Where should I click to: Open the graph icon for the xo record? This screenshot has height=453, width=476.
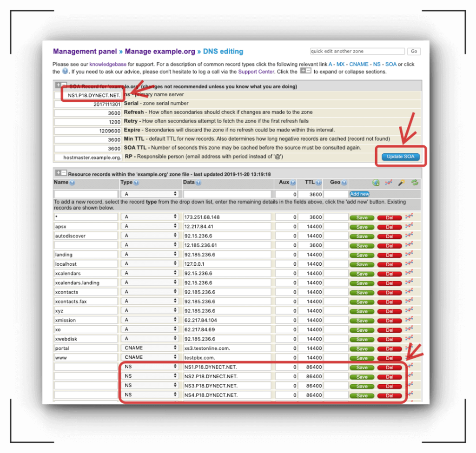click(409, 328)
